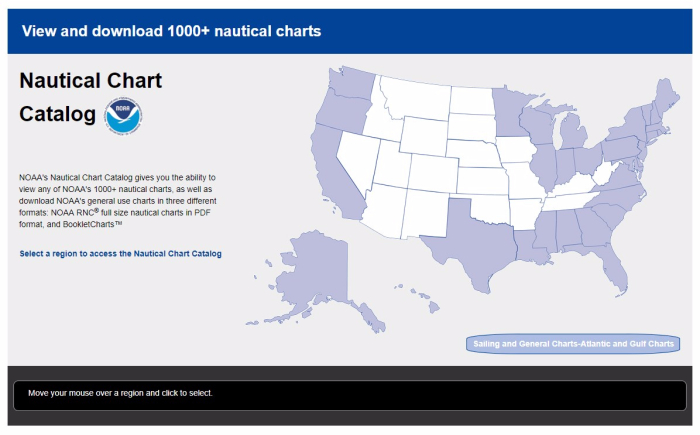700x435 pixels.
Task: Click 'Select a region to access the Nautical Chart Catalog'
Action: pyautogui.click(x=121, y=254)
